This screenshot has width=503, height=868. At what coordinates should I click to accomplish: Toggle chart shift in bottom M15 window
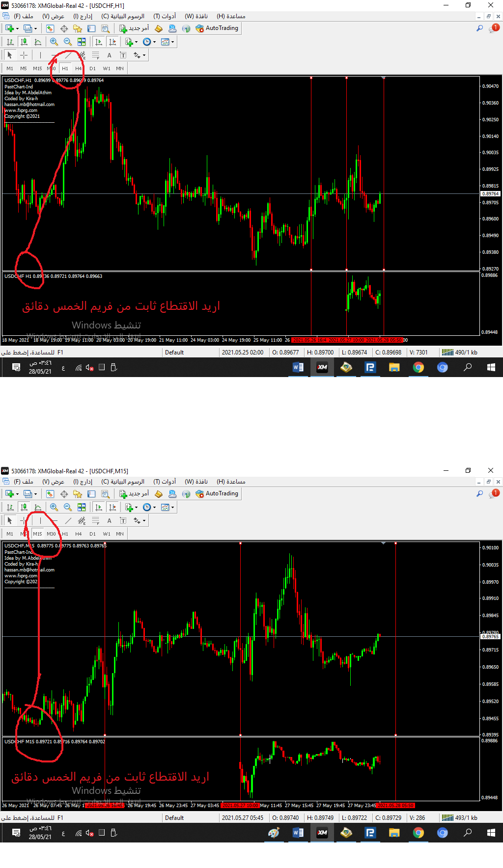pos(112,507)
